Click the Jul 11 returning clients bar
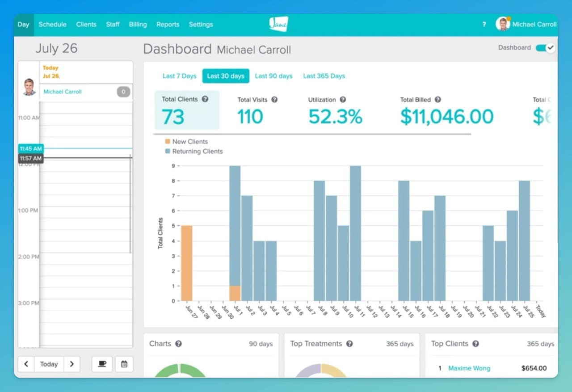The height and width of the screenshot is (392, 572). pyautogui.click(x=355, y=232)
